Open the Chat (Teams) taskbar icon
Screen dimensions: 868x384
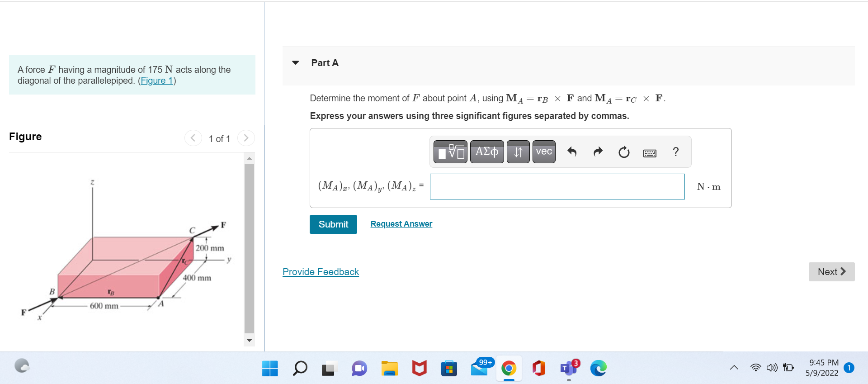coord(359,368)
